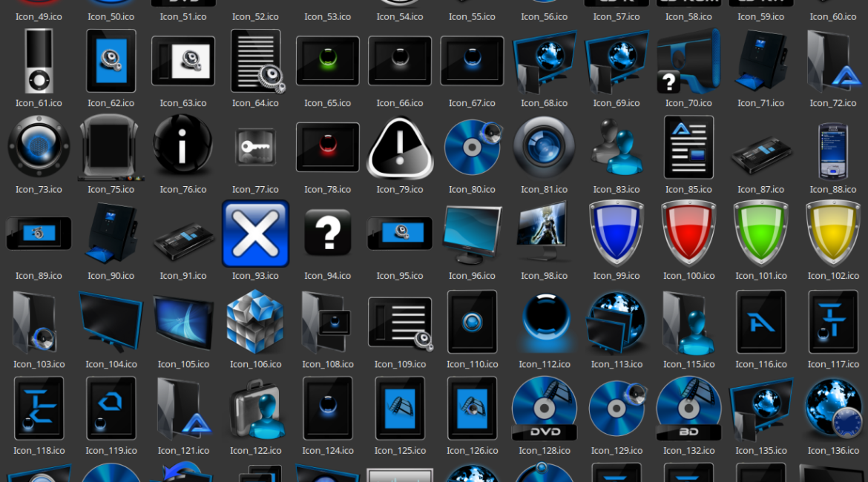This screenshot has height=482, width=868.
Task: Open the briefcase user icon Icon_122.ico
Action: pos(255,408)
